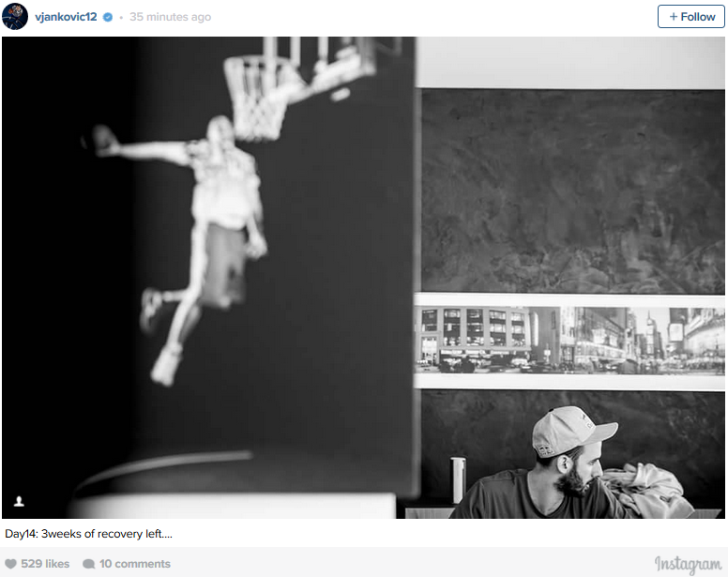This screenshot has width=728, height=577.
Task: Click the comment speech bubble icon
Action: (88, 564)
